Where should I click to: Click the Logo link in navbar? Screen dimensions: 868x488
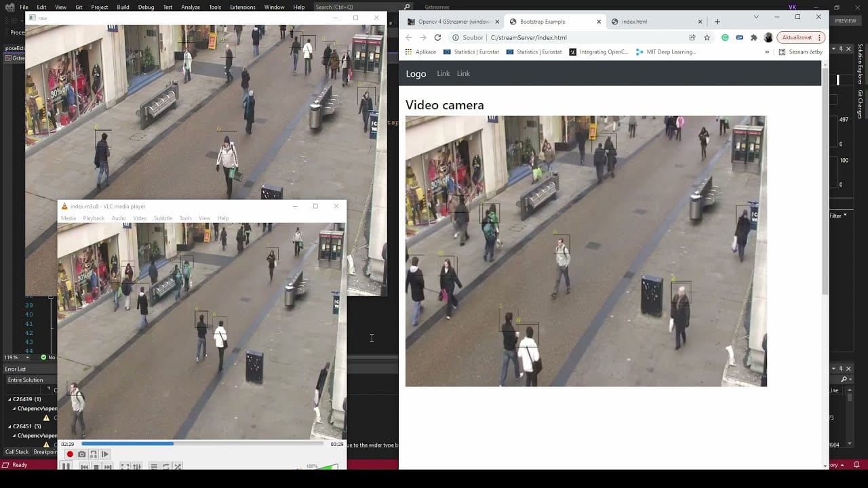tap(416, 73)
